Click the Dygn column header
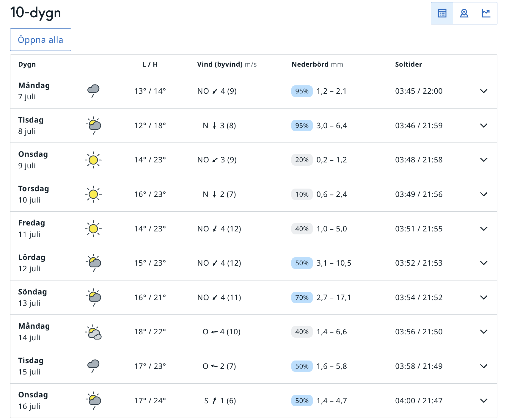Viewport: 528px width, 420px height. pyautogui.click(x=27, y=64)
